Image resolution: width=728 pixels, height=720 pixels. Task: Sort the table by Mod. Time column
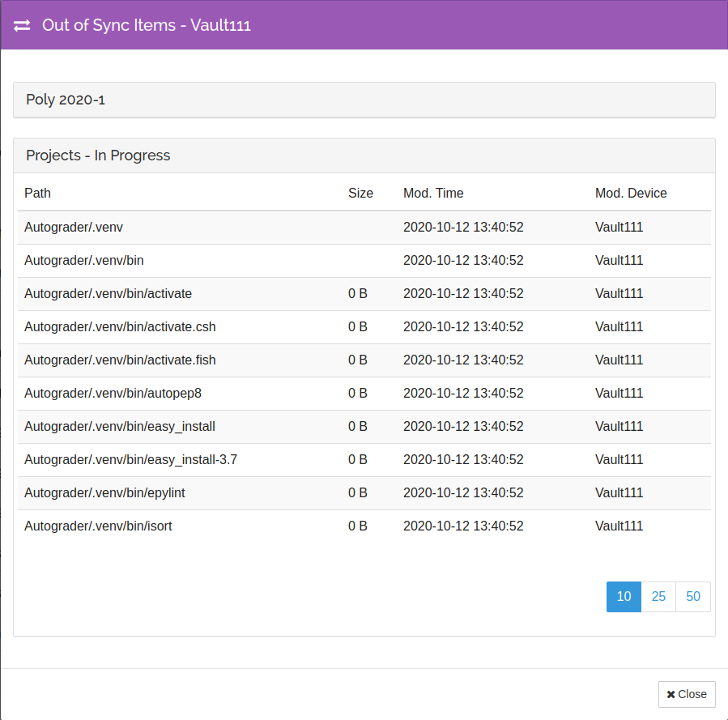433,193
